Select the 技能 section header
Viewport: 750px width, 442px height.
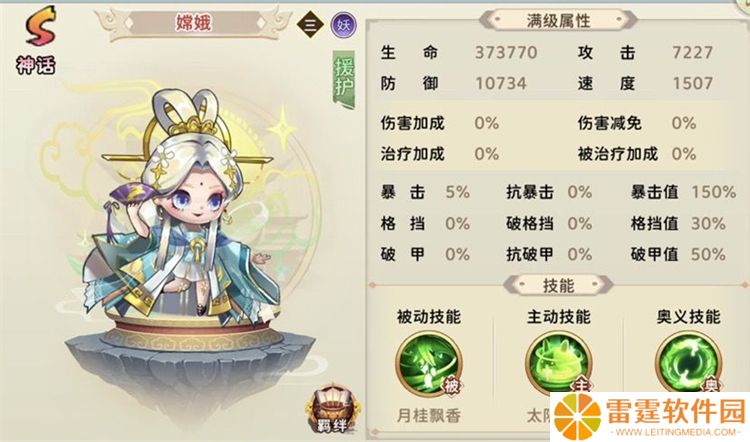(558, 286)
